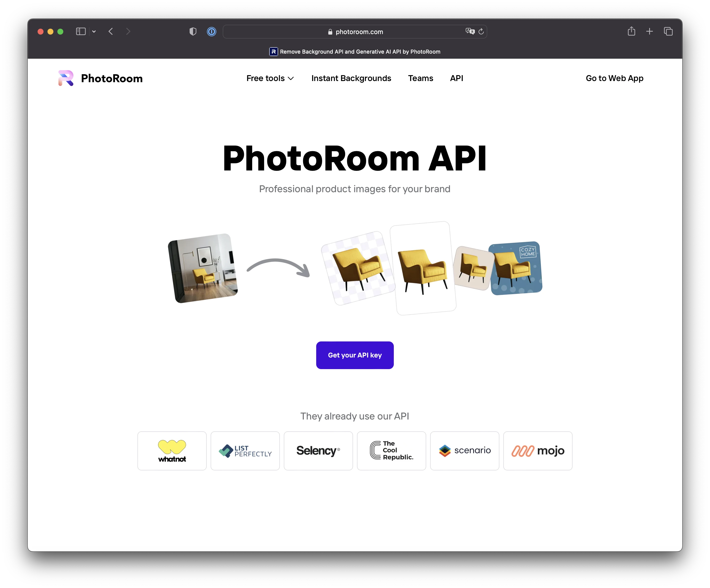Click the PhotoRoom wordmark

click(111, 78)
